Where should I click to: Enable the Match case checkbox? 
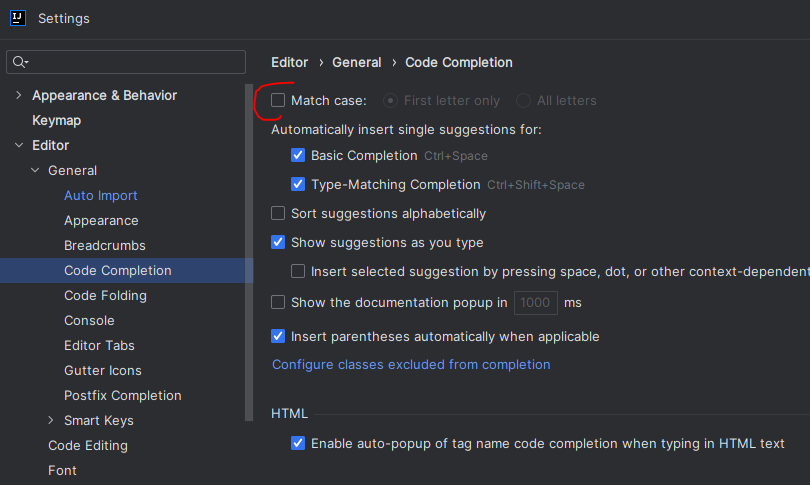point(278,100)
